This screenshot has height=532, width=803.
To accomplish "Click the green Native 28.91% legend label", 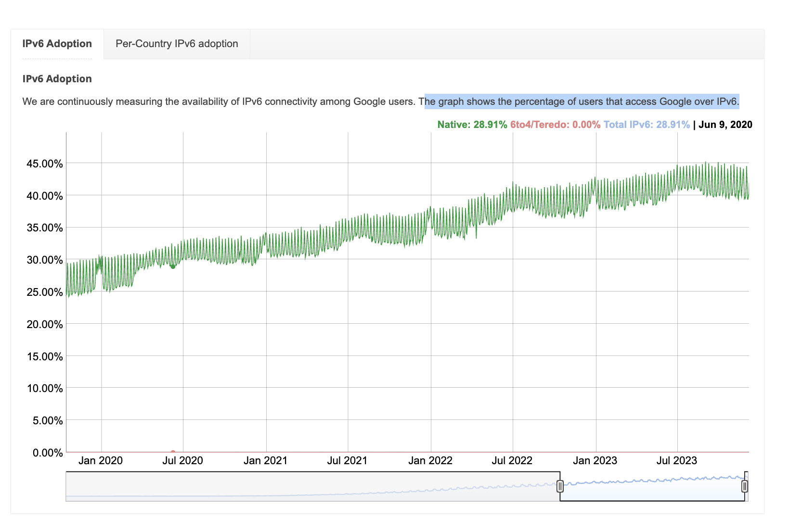I will (472, 125).
